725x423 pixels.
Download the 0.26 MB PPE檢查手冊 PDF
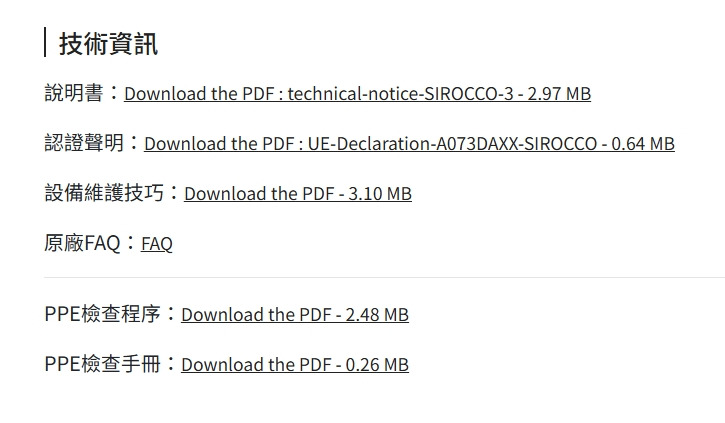point(294,365)
